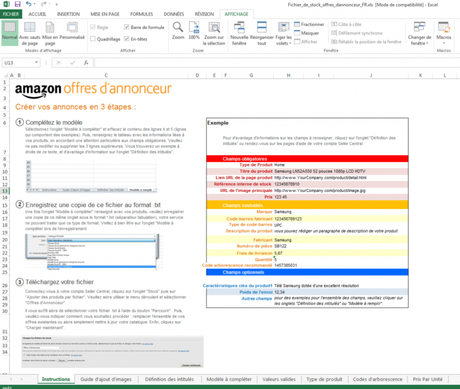Open the Zoom dialog magnifier

(x=178, y=30)
